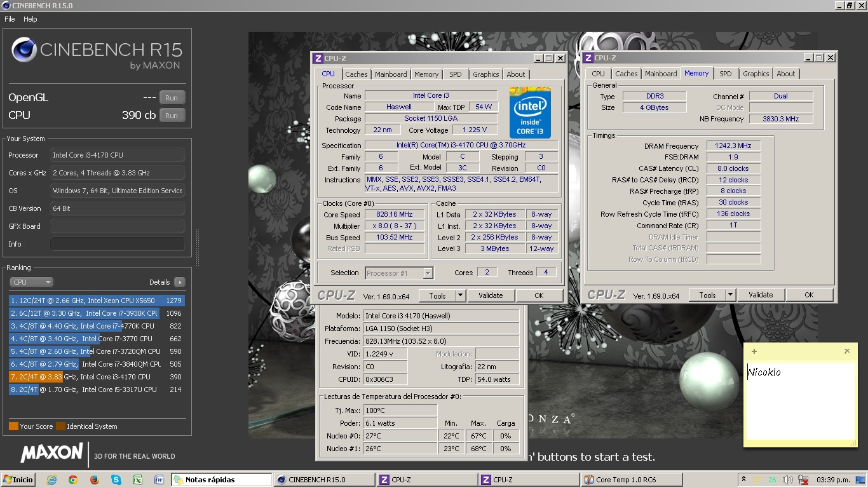Screen dimensions: 868x488
Task: Add a new sticky note with plus
Action: click(x=754, y=351)
